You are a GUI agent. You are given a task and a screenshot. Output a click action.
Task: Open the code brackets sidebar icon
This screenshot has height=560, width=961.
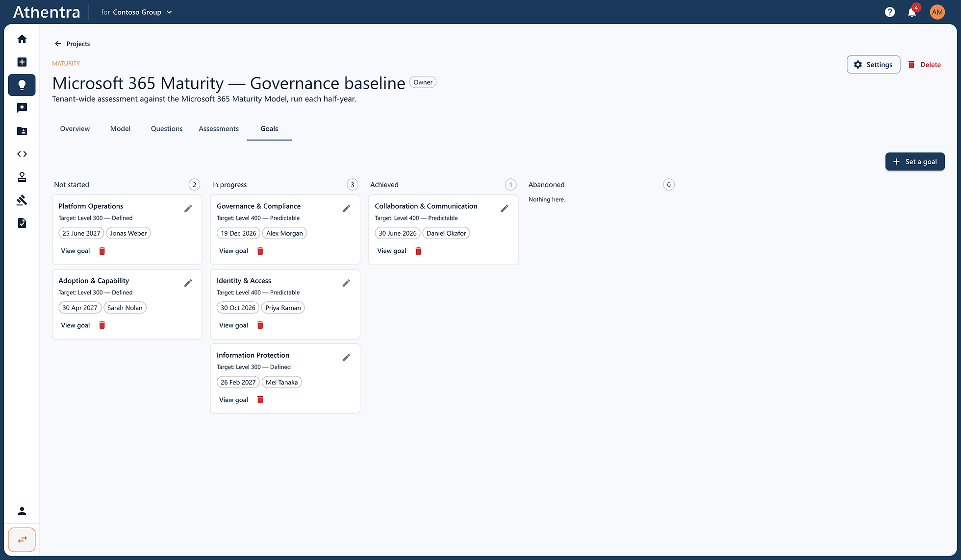pyautogui.click(x=22, y=154)
